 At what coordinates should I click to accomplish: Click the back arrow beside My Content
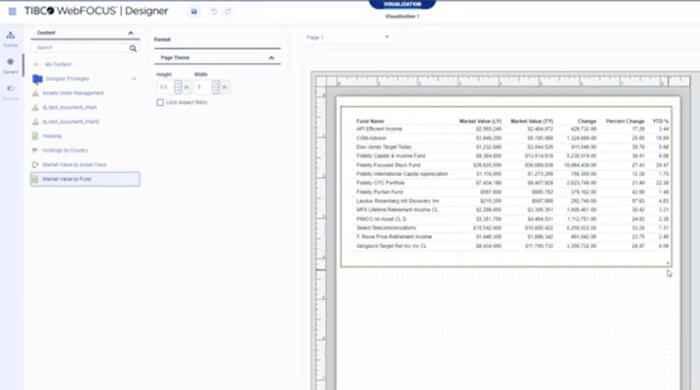(36, 64)
